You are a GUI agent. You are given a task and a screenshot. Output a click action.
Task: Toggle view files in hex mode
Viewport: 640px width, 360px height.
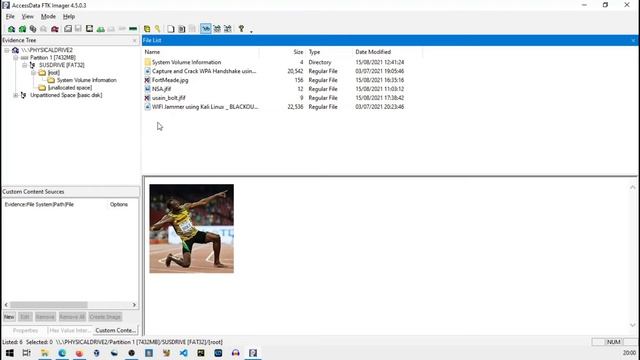228,29
